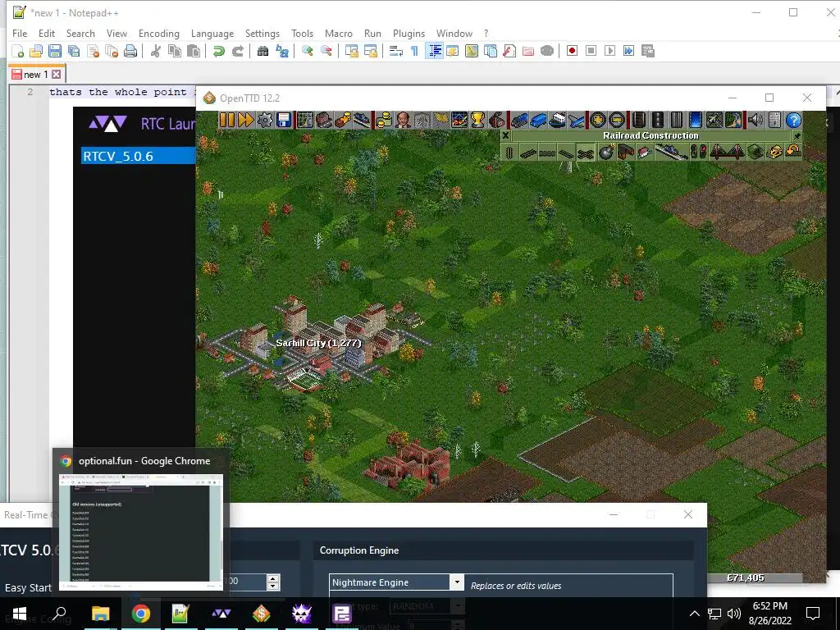Open OpenTTD industry list icon

click(496, 120)
